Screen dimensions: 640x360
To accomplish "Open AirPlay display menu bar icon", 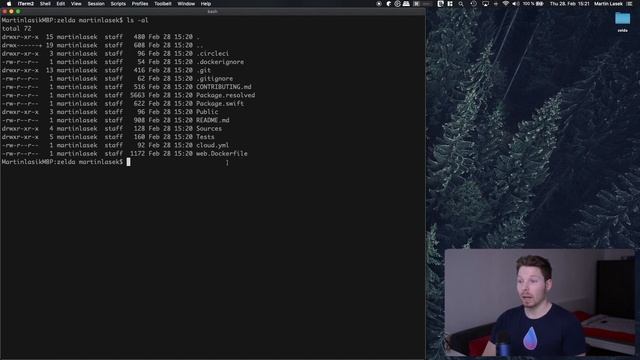I will (485, 4).
